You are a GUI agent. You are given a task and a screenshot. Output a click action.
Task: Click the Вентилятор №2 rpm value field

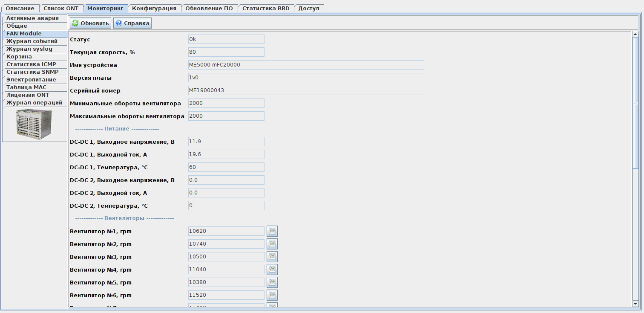[x=226, y=244]
